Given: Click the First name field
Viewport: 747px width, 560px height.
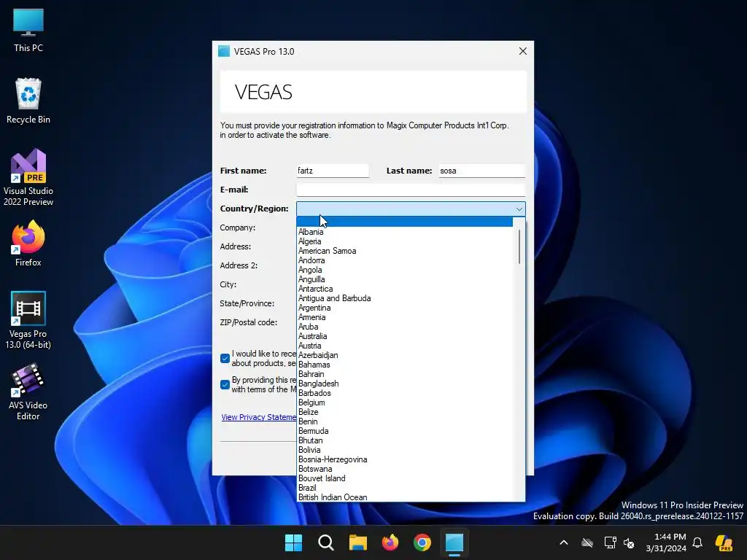Looking at the screenshot, I should (333, 171).
